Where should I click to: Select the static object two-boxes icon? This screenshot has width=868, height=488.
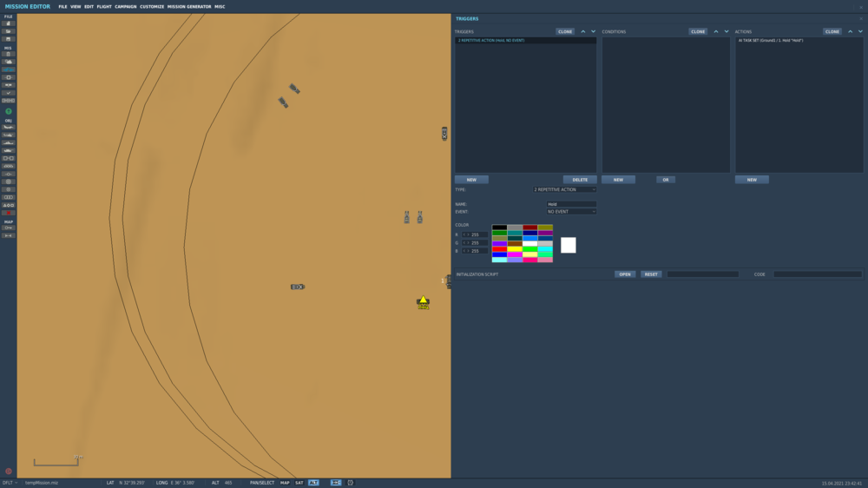coord(9,158)
